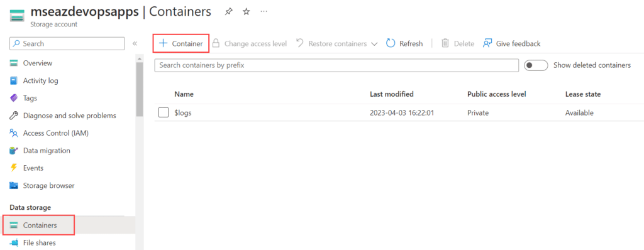Click the Data migration icon
The width and height of the screenshot is (644, 250).
pos(14,151)
